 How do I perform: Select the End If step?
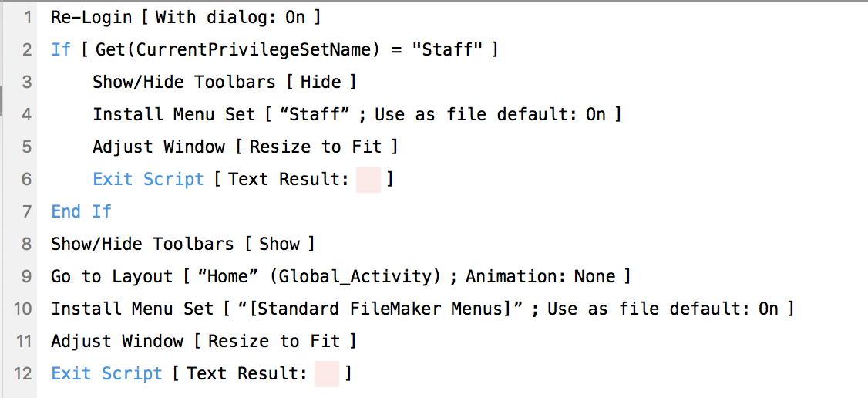point(81,211)
